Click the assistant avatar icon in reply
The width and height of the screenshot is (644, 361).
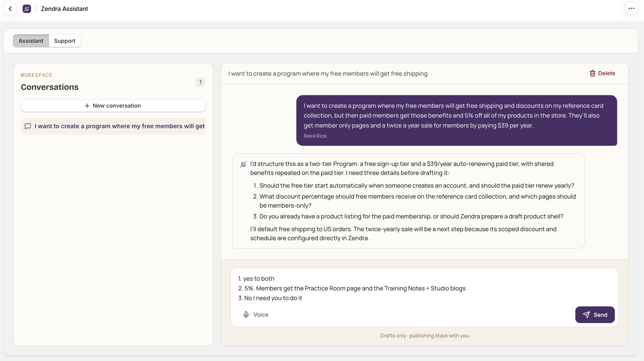coord(243,164)
